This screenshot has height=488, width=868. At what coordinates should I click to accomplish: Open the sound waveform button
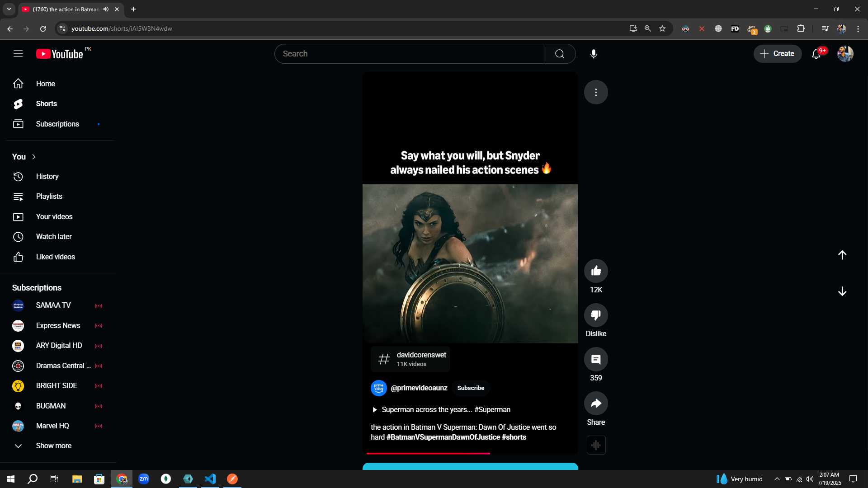(x=596, y=445)
